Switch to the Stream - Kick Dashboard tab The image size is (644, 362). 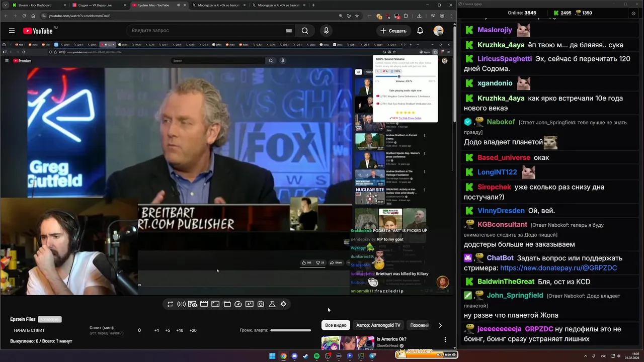click(39, 5)
